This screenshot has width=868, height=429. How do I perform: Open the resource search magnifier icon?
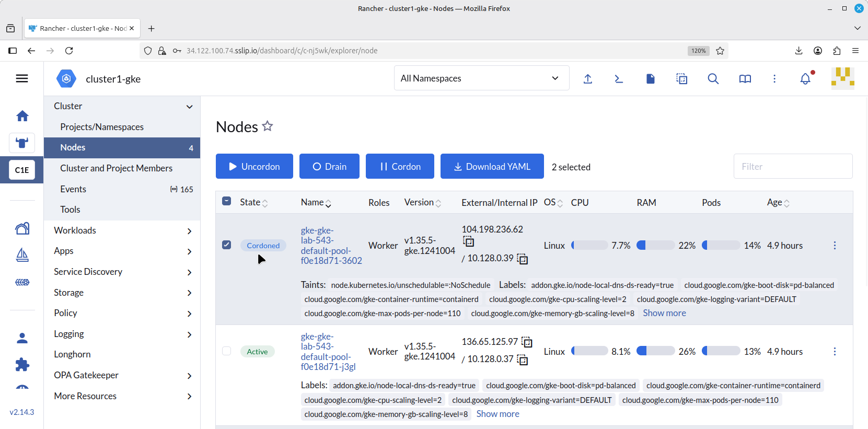click(713, 78)
